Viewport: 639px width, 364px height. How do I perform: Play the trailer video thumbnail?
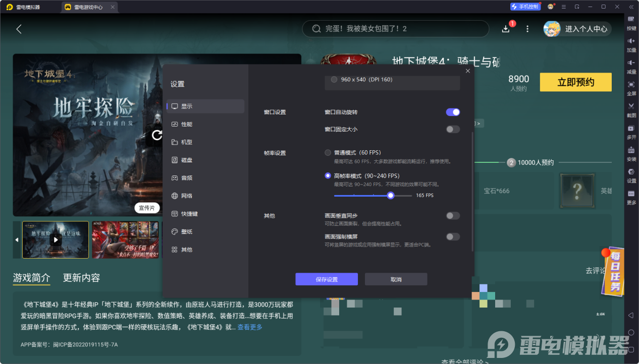pos(56,239)
